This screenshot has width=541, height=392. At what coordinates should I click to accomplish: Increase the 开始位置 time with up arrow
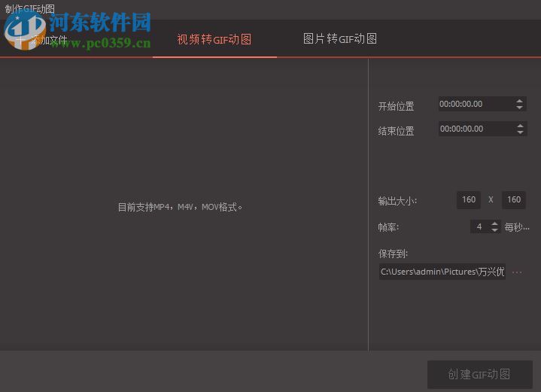520,101
